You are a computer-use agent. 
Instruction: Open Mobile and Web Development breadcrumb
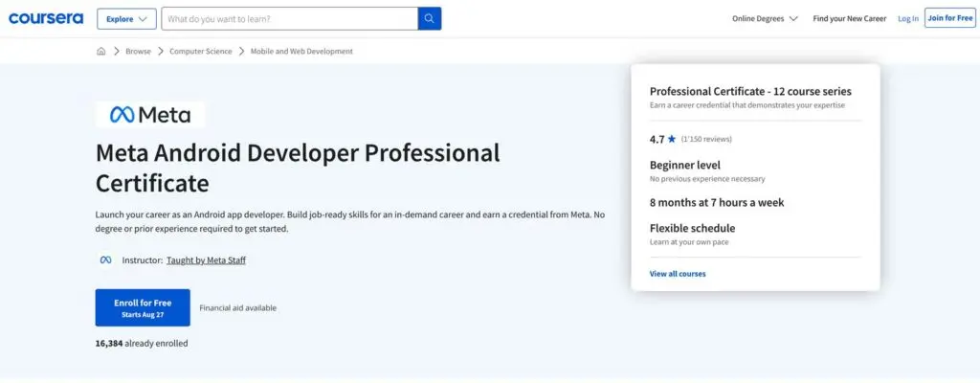(x=301, y=52)
